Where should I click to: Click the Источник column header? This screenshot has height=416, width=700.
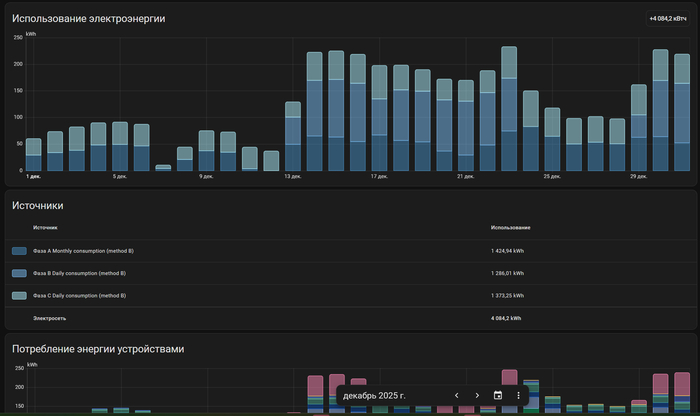tap(46, 227)
